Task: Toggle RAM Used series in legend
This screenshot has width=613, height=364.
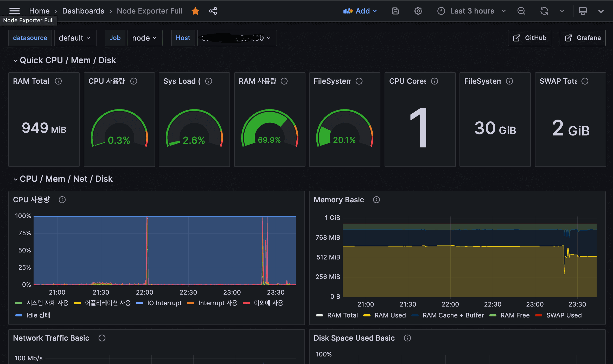Action: 390,315
